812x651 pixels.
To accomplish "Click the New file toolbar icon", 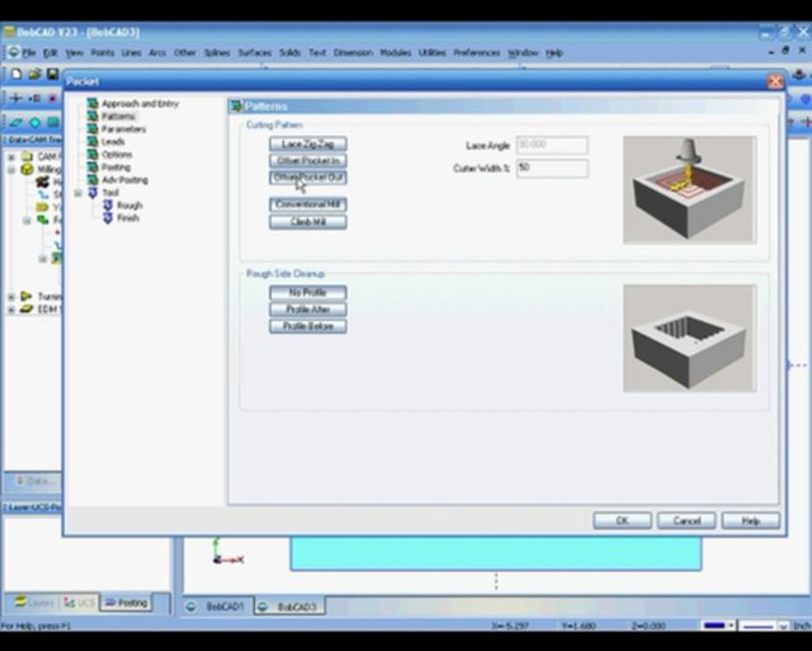I will click(16, 74).
